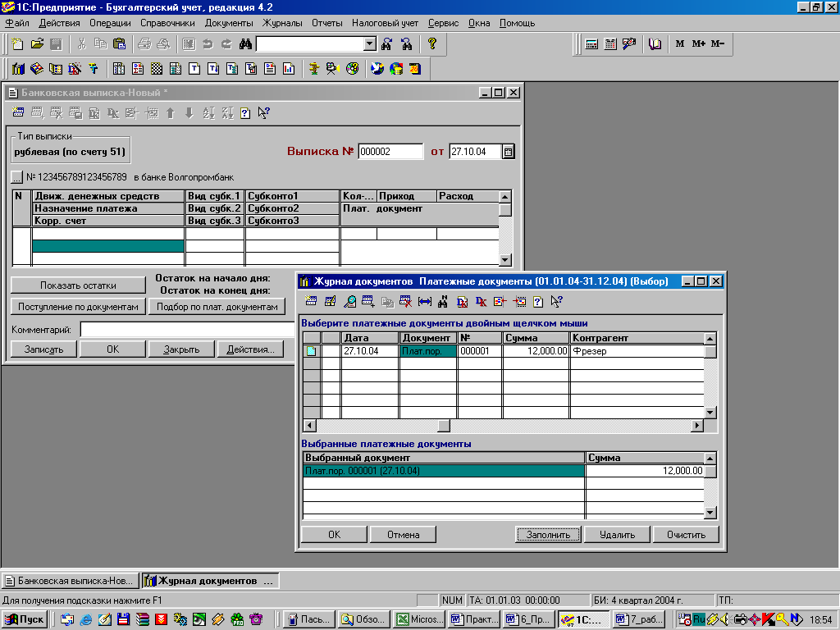Viewport: 840px width, 630px height.
Task: Click the globe icon on second toolbar
Action: (377, 69)
